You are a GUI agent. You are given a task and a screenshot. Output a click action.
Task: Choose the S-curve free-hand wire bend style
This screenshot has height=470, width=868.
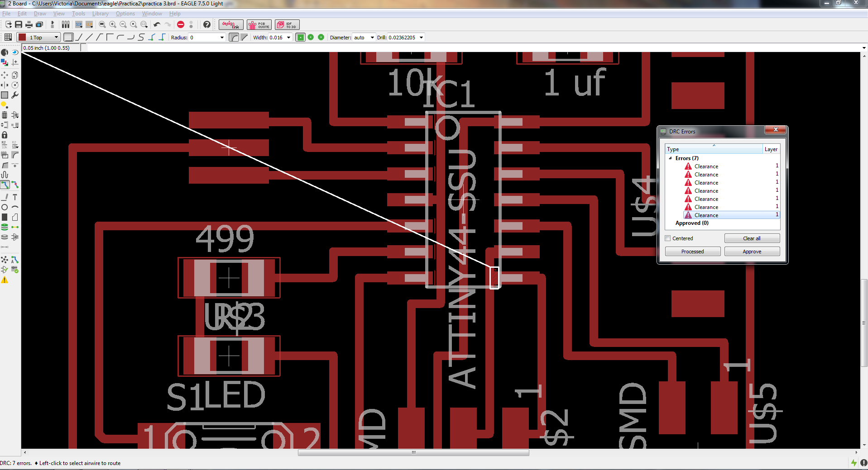[x=141, y=38]
